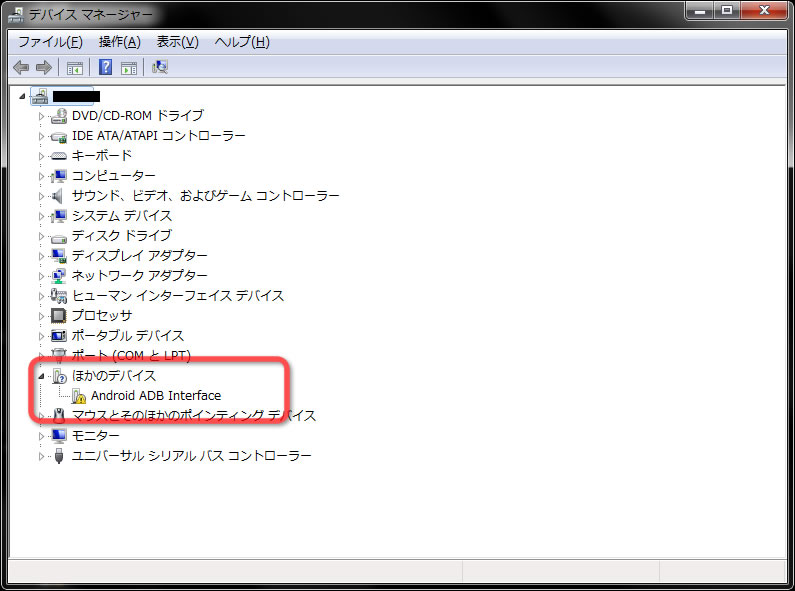The image size is (795, 591).
Task: Click the ポータブル デバイス icon
Action: (x=59, y=336)
